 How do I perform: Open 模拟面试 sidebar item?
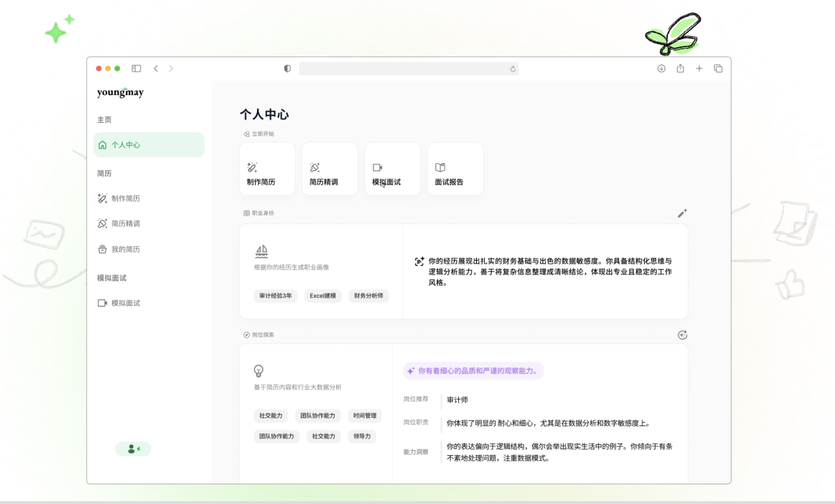126,303
